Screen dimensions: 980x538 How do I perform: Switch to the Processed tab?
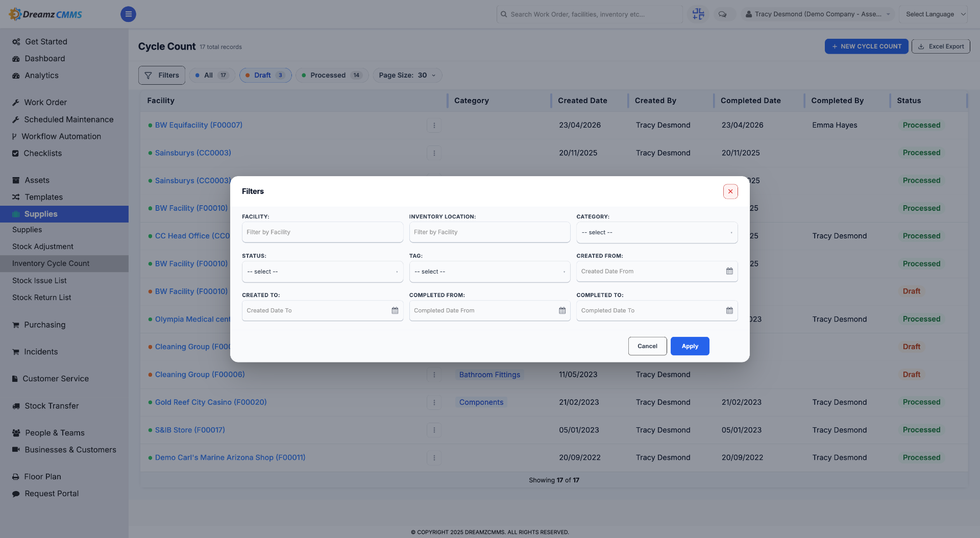[332, 75]
